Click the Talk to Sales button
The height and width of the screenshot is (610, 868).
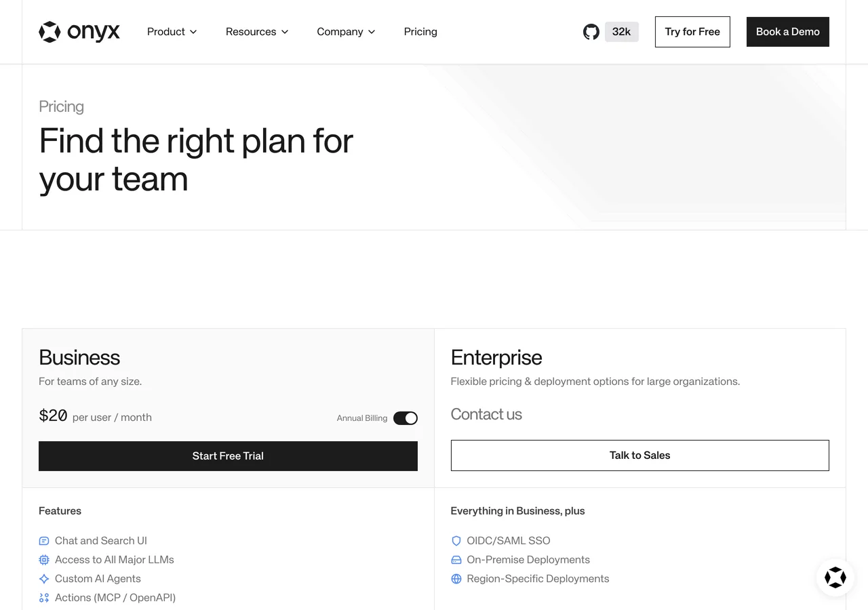click(x=640, y=455)
